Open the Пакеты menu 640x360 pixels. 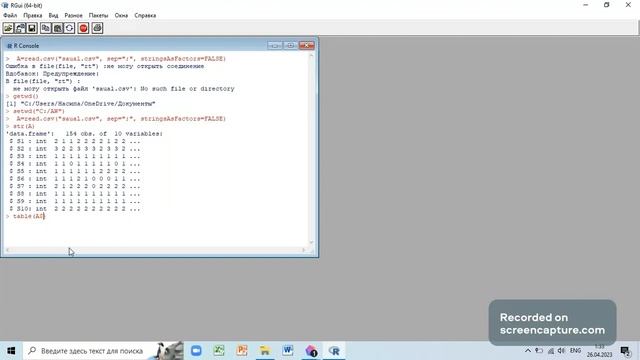(98, 16)
